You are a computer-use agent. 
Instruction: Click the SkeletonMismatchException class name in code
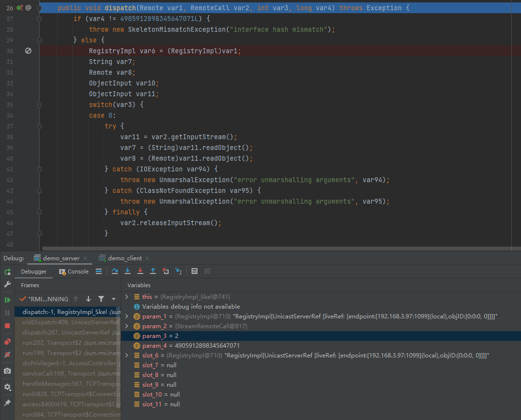point(177,30)
